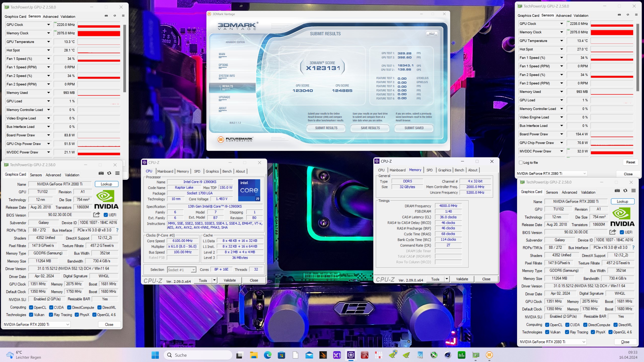
Task: Open Microsoft Edge from the taskbar
Action: [x=268, y=355]
